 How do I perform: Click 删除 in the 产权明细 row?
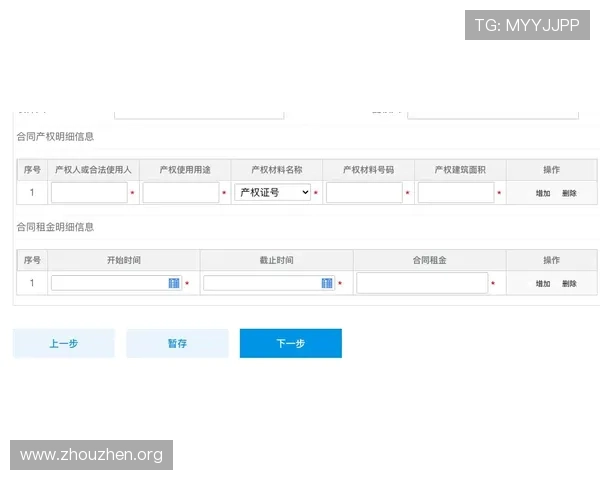click(x=569, y=193)
